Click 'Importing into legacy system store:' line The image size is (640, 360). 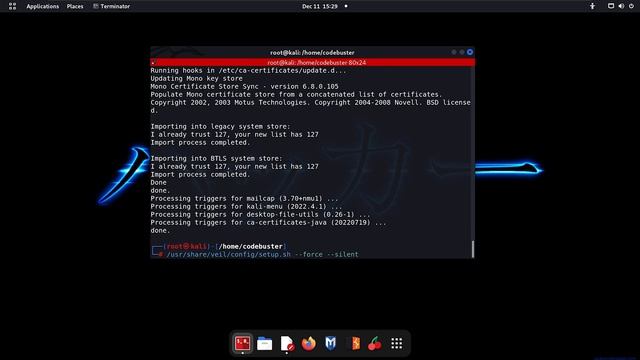pos(220,127)
